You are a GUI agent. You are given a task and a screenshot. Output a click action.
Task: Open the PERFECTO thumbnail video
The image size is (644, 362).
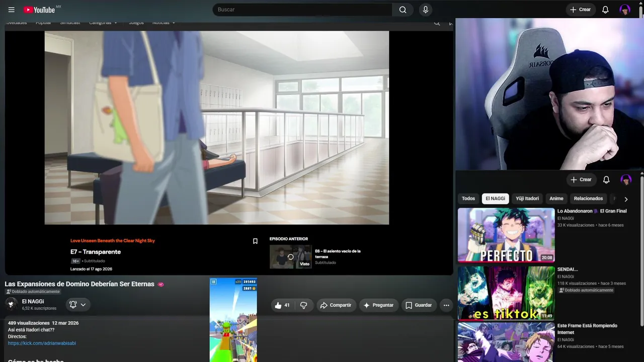[x=506, y=235]
